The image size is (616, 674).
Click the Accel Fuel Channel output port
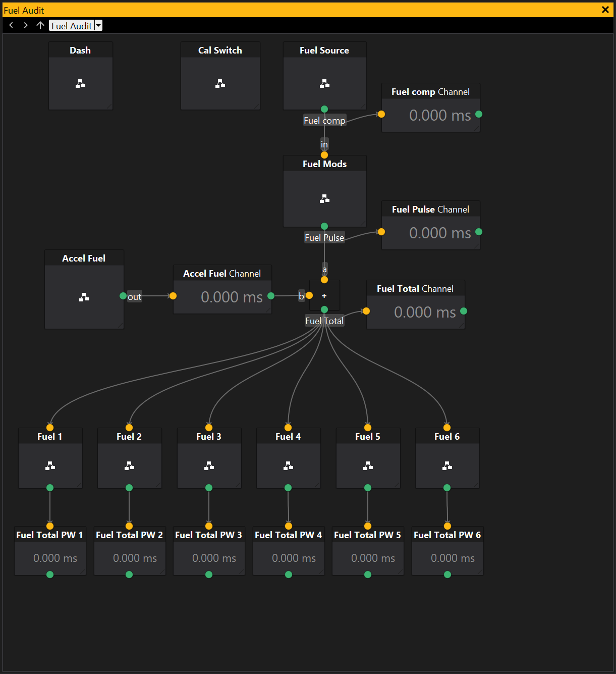(271, 296)
